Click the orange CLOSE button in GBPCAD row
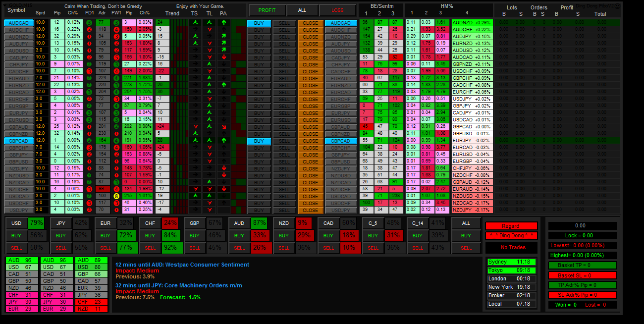Screen dimensions: 644x324 [x=311, y=141]
